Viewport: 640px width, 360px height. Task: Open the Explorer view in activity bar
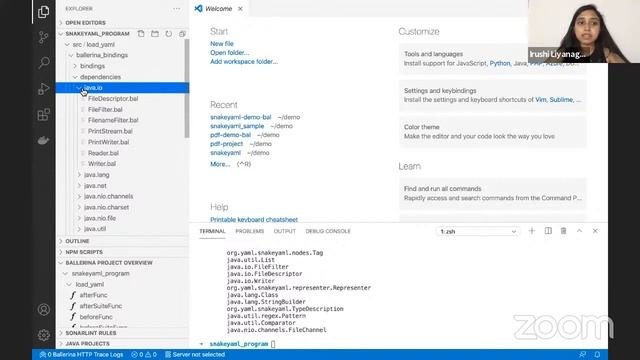[43, 12]
